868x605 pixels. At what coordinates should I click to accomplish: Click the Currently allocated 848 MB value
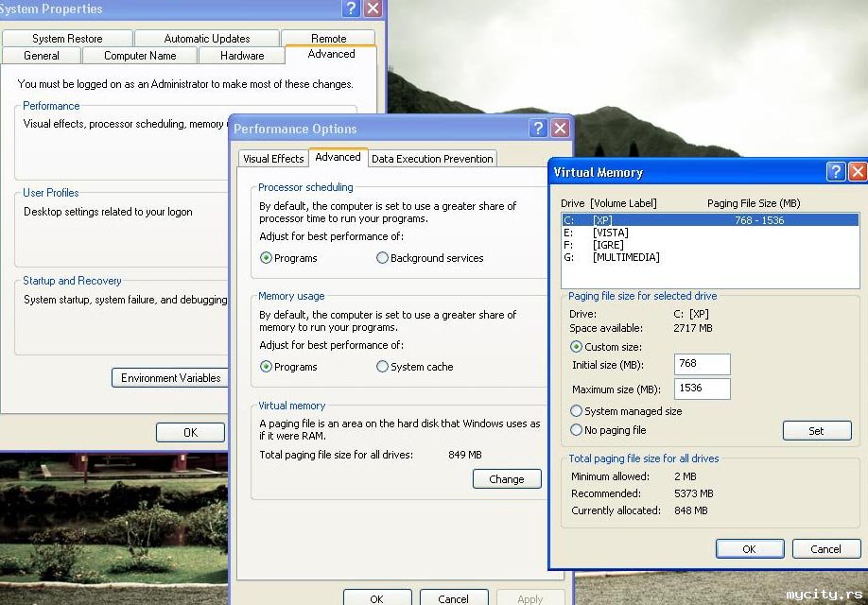pos(691,510)
